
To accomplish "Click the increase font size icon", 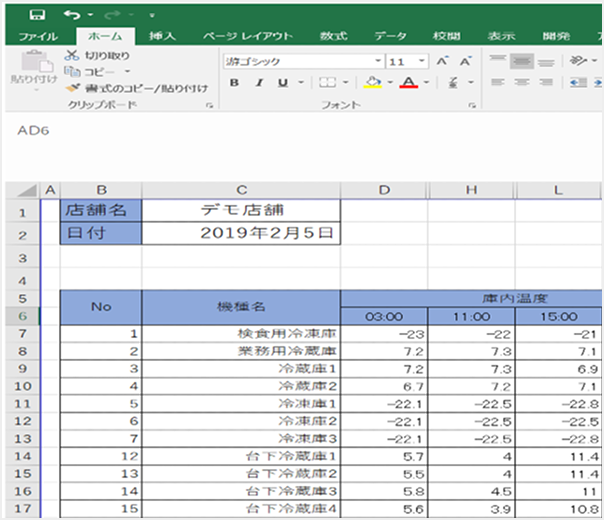I will click(442, 61).
